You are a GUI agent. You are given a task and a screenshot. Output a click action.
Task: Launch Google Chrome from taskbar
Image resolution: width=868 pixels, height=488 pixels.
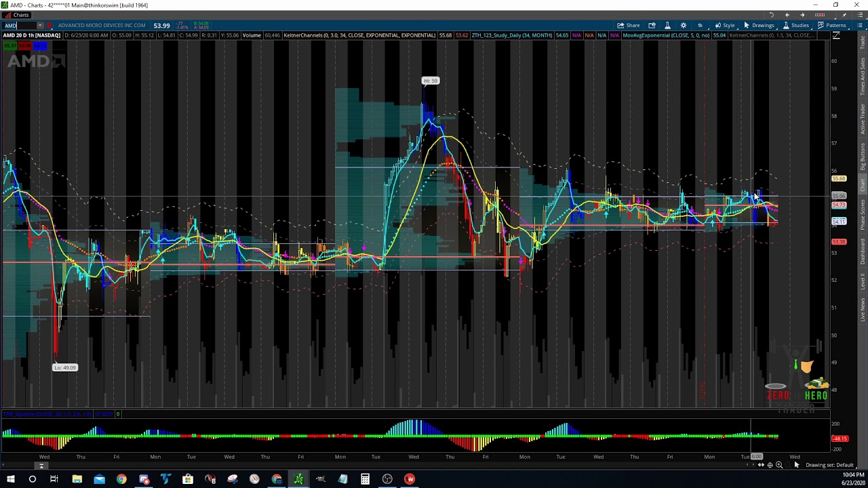[121, 479]
